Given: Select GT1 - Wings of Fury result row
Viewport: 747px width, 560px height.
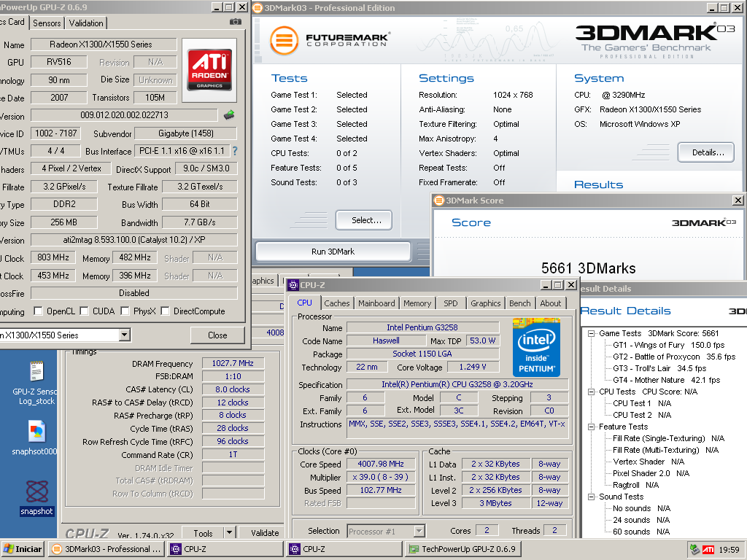Looking at the screenshot, I should [x=668, y=345].
